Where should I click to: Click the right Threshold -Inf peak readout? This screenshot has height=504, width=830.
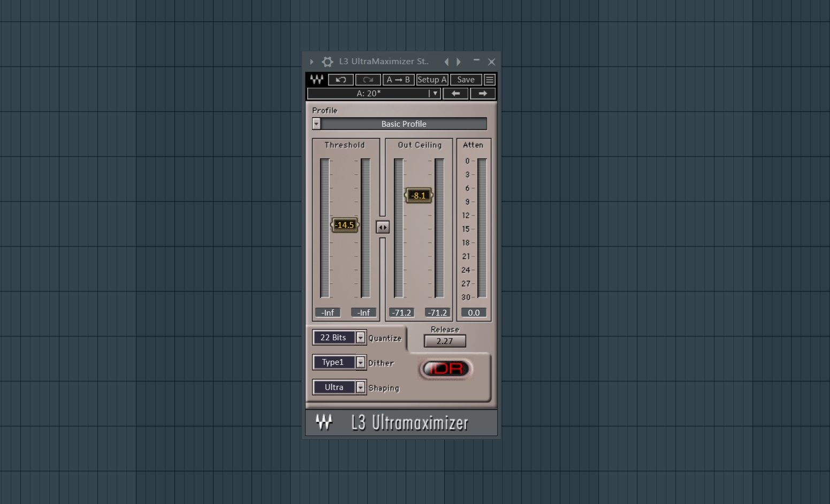point(364,312)
